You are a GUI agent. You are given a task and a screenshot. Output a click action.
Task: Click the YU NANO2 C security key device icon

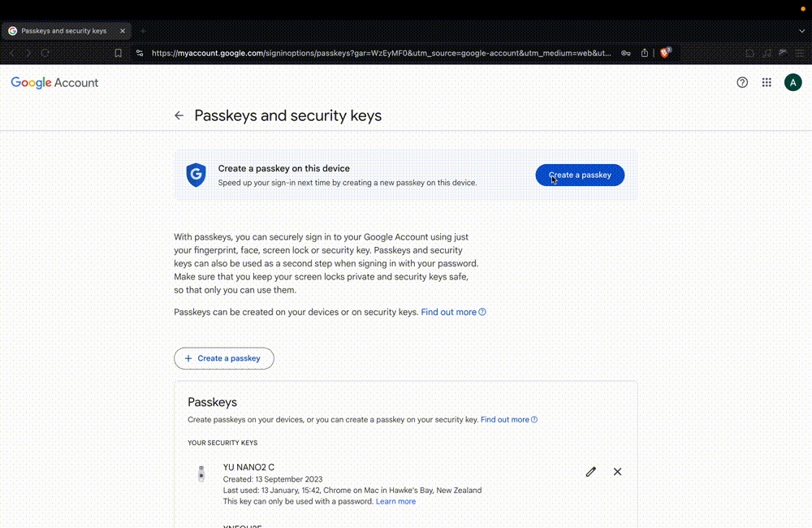point(201,474)
